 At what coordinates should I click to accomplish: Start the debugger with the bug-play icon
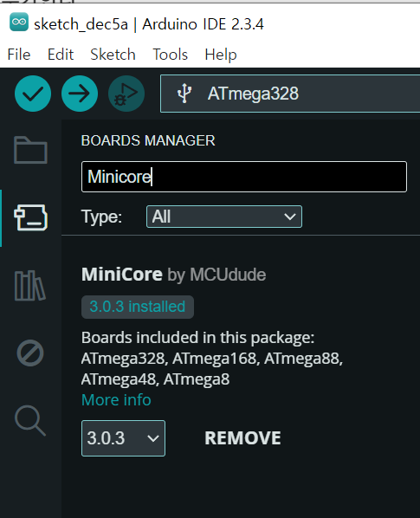pos(126,94)
